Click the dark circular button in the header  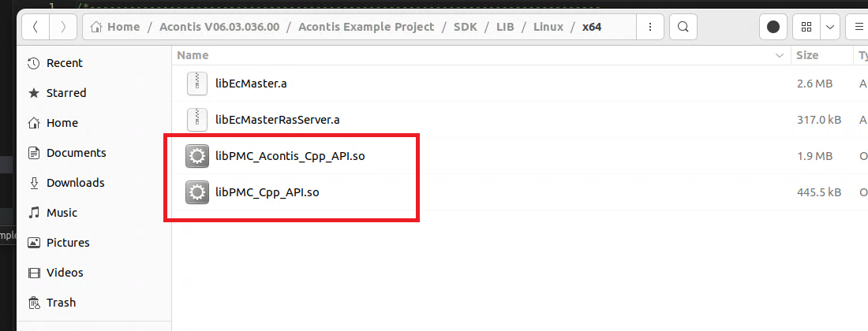[773, 27]
